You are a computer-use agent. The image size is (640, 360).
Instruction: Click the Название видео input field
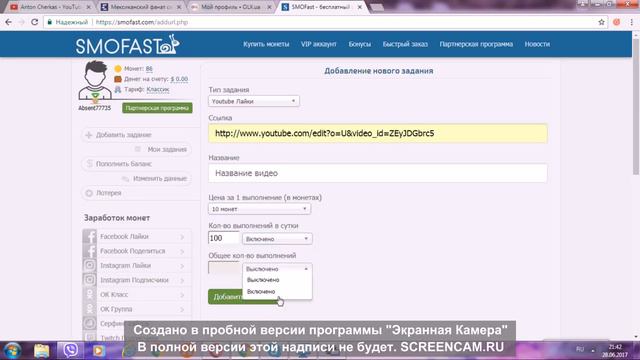click(378, 173)
